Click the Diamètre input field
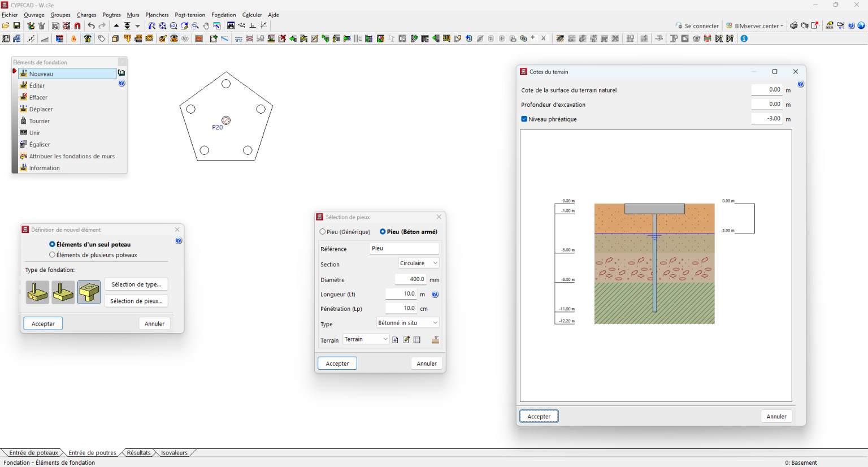The image size is (868, 467). click(411, 279)
